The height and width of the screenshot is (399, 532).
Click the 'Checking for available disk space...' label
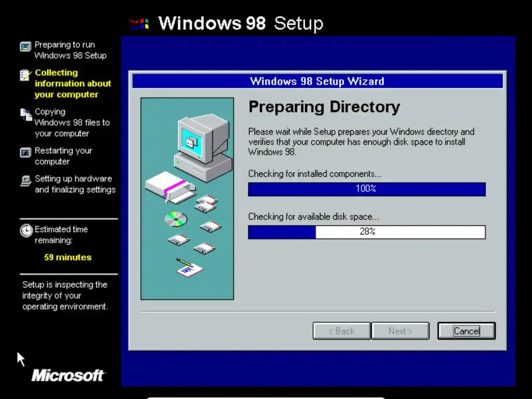313,217
